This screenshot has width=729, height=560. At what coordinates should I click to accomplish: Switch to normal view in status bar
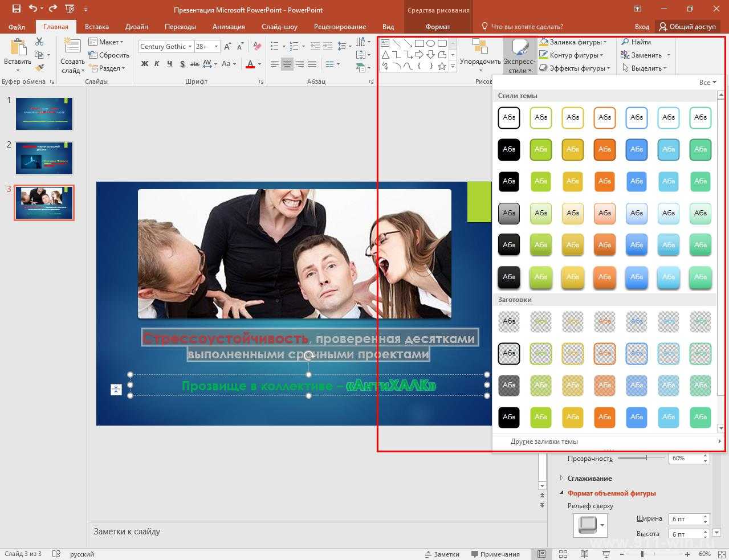pyautogui.click(x=541, y=554)
